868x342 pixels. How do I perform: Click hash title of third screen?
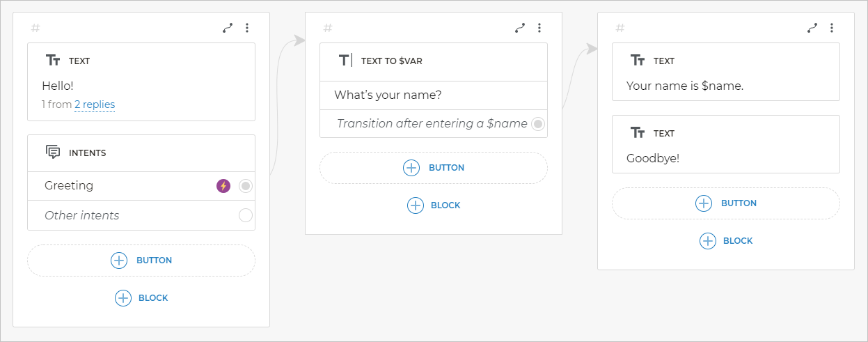click(x=620, y=28)
